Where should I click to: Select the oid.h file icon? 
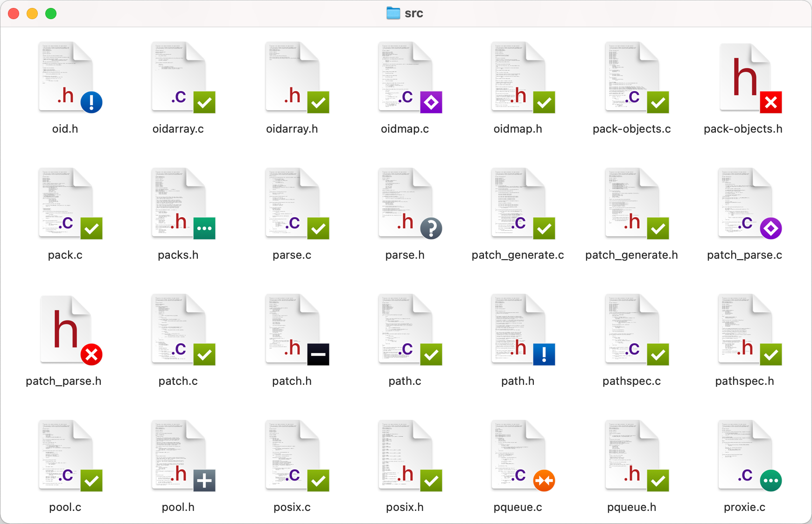(x=66, y=78)
